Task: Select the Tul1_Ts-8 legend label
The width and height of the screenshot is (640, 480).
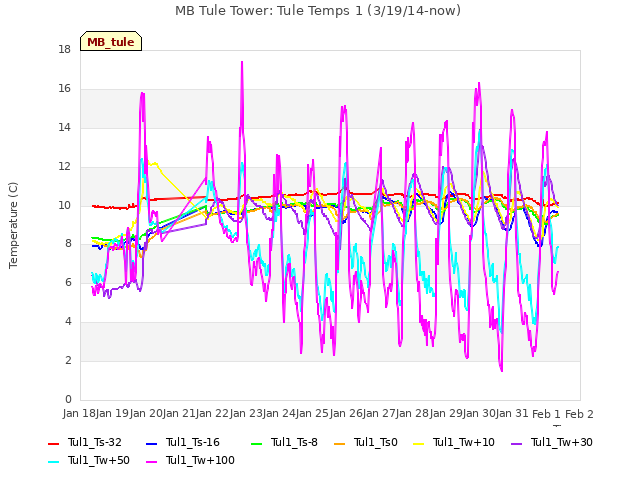Action: point(294,442)
